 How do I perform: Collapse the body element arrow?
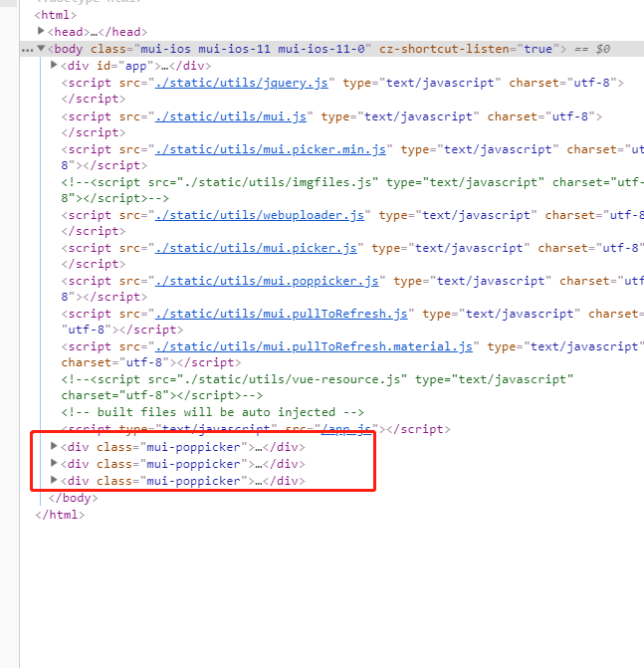tap(41, 49)
